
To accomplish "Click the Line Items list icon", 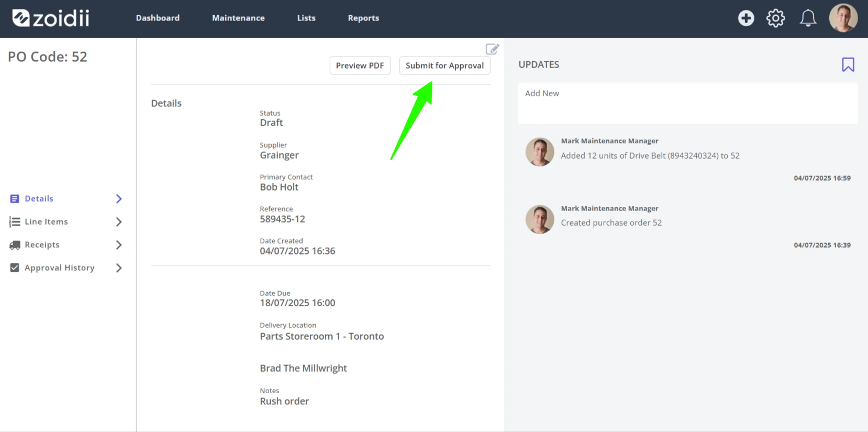I will point(15,222).
